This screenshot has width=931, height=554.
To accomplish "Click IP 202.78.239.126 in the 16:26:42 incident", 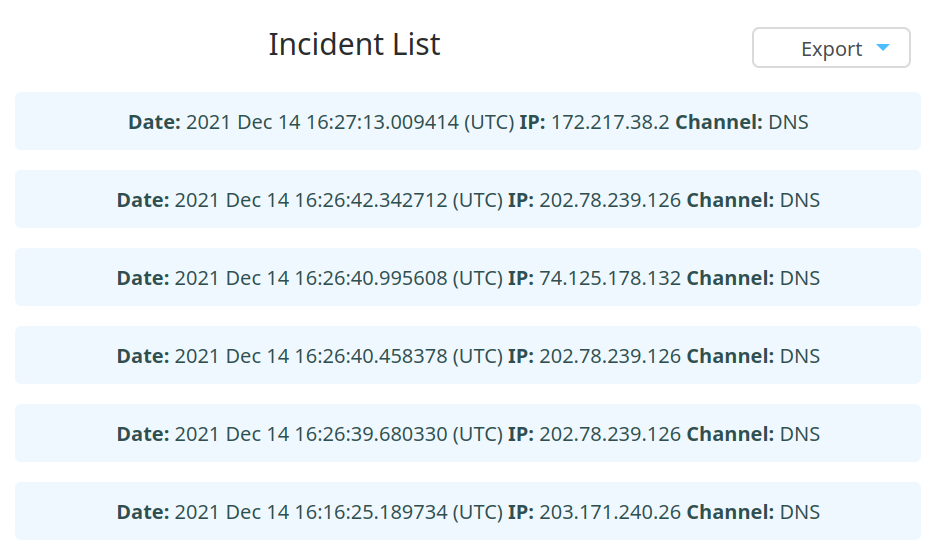I will (610, 200).
